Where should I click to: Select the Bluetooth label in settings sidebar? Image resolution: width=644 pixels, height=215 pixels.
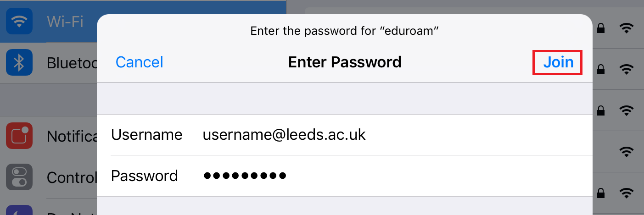point(72,63)
